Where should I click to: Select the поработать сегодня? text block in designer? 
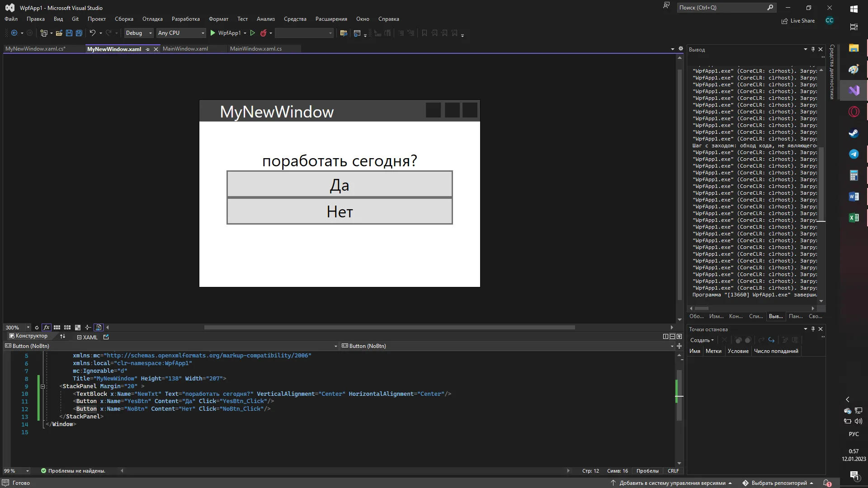click(x=340, y=161)
